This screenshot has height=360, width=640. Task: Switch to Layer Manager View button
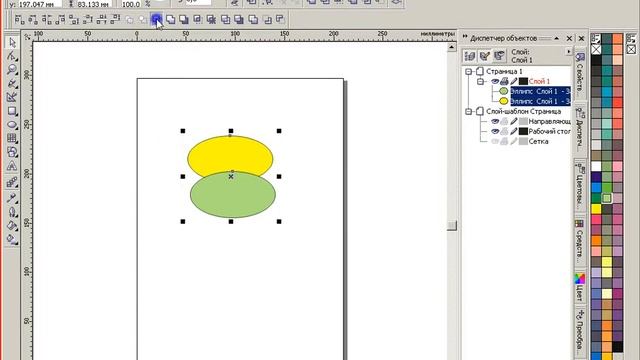[499, 56]
